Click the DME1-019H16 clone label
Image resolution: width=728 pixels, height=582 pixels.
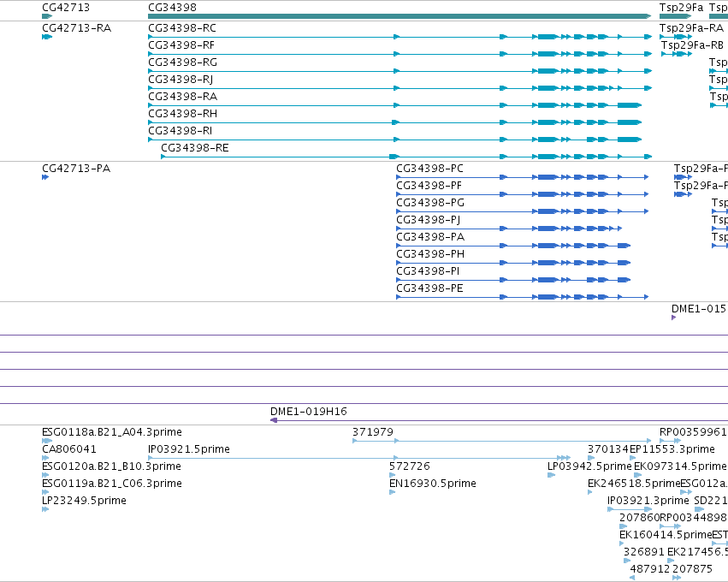pyautogui.click(x=308, y=412)
